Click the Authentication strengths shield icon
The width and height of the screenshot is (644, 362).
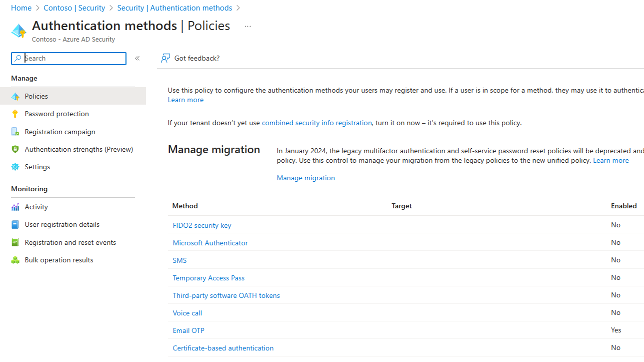tap(15, 149)
